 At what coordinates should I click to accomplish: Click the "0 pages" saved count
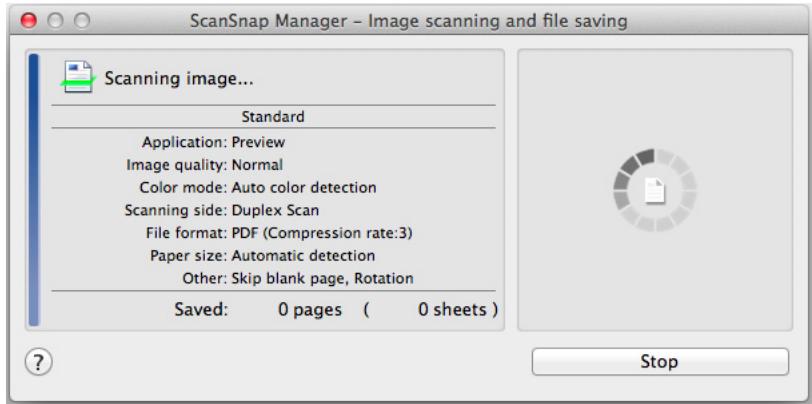pos(310,310)
